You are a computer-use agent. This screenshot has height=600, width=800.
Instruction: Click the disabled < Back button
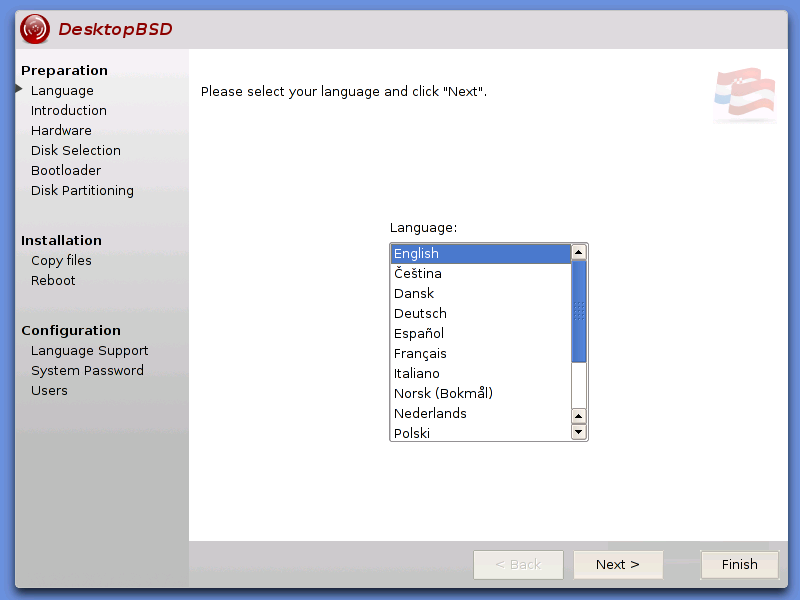518,564
